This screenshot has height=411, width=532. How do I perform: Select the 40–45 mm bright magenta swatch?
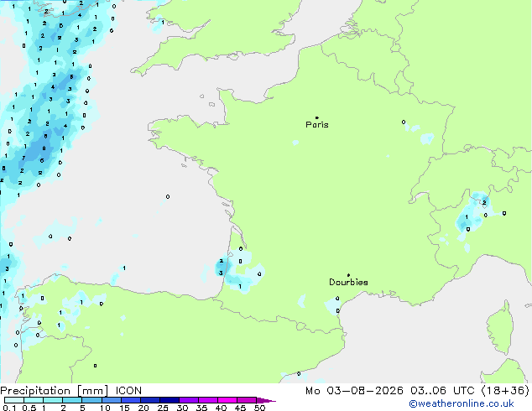click(227, 400)
